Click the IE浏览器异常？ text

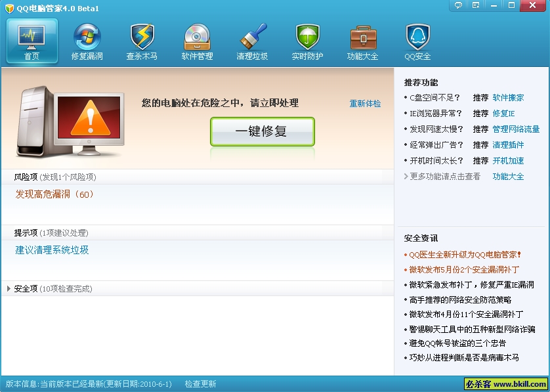click(436, 114)
